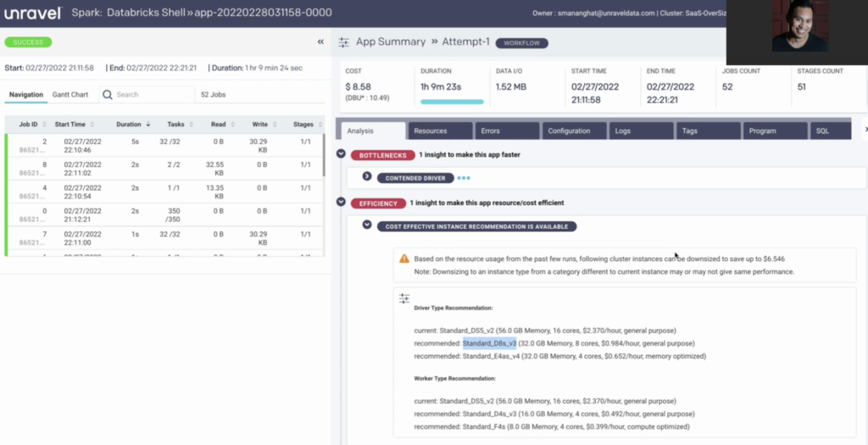Screen dimensions: 868x445
Task: Sort by Write column arrows
Action: (275, 125)
